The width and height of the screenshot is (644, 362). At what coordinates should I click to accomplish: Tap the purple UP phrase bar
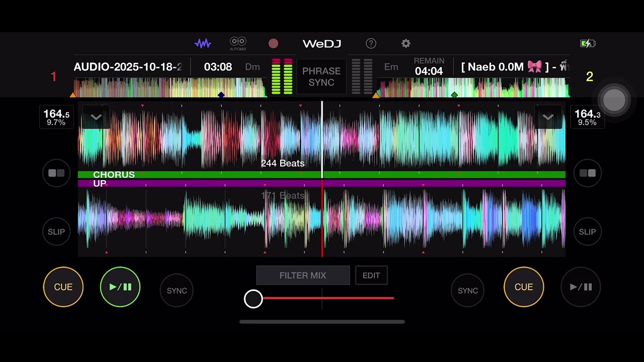[x=322, y=184]
